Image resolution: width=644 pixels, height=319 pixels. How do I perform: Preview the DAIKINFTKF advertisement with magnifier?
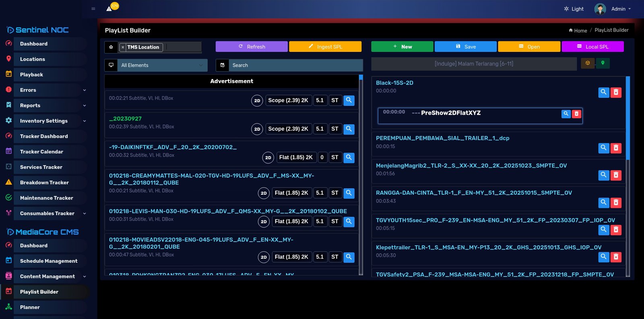349,157
